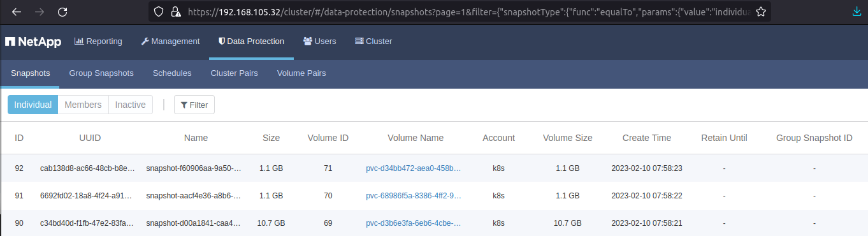Select the Members snapshot view toggle
The height and width of the screenshot is (236, 868).
[x=83, y=105]
